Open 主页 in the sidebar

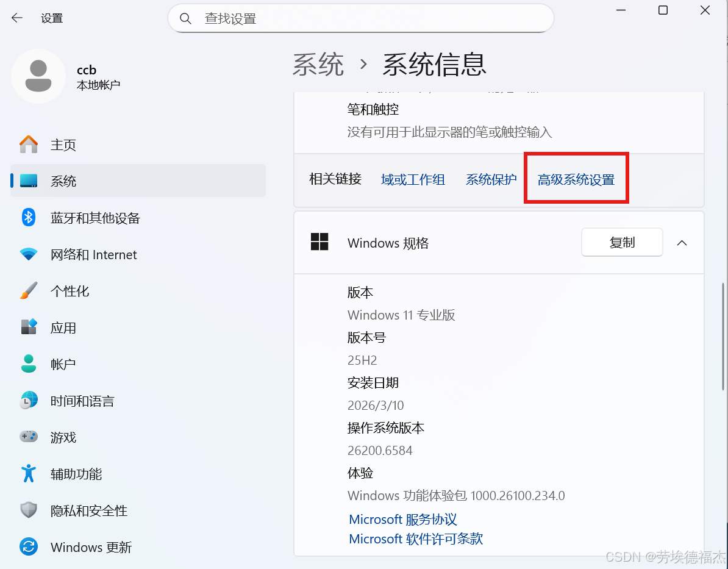(x=138, y=145)
